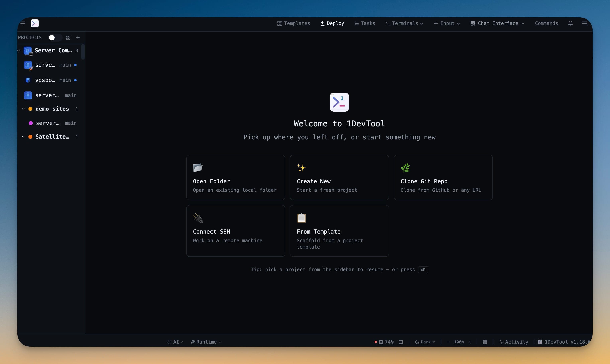Click the 1DevTool v1.18 version label
610x364 pixels.
[x=564, y=342]
